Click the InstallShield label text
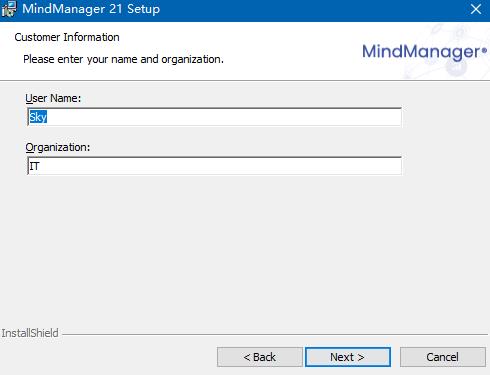The image size is (490, 375). coord(30,333)
